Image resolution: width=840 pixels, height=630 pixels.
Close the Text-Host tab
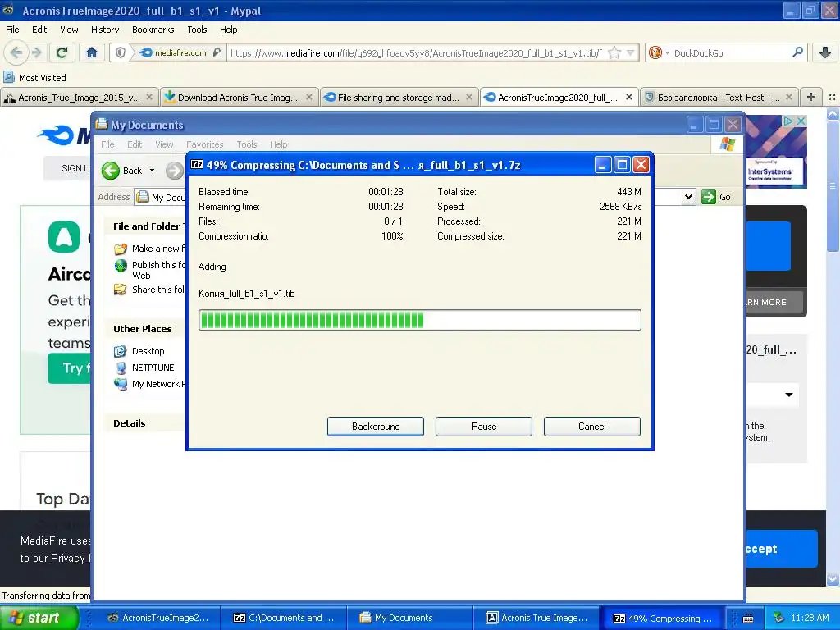(788, 97)
